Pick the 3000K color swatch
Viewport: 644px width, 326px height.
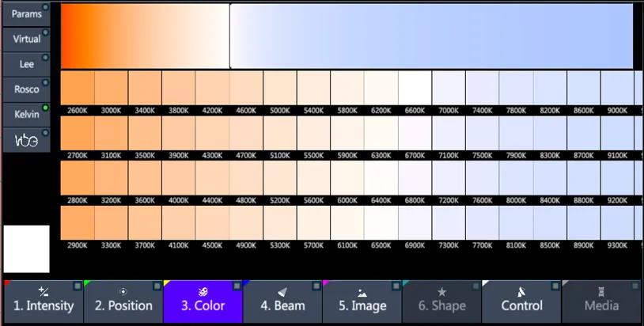(112, 88)
